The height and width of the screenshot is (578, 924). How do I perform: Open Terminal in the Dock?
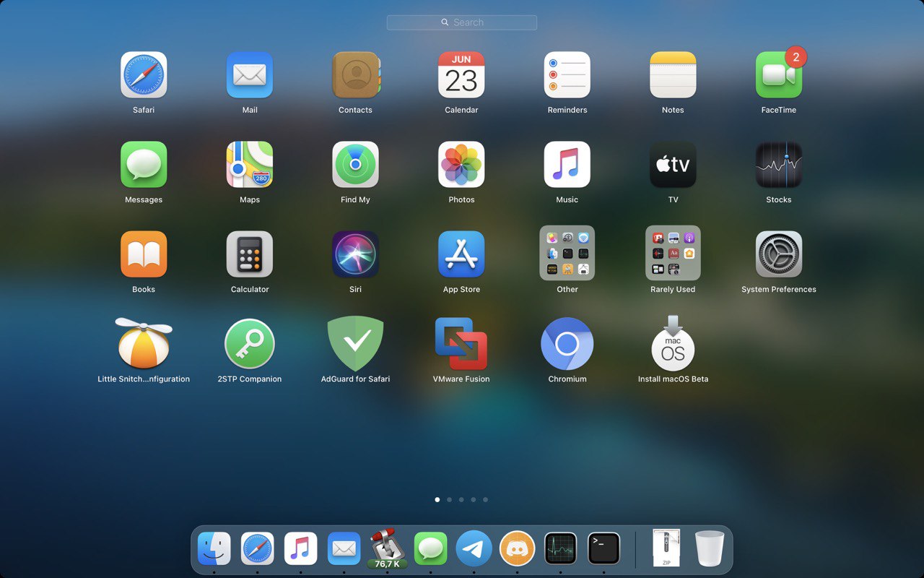coord(604,548)
